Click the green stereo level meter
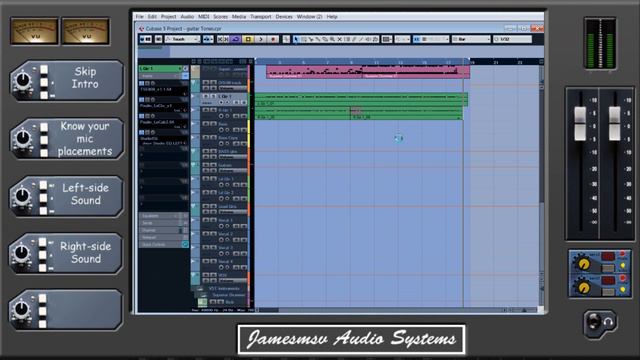640x360 pixels. pos(600,44)
